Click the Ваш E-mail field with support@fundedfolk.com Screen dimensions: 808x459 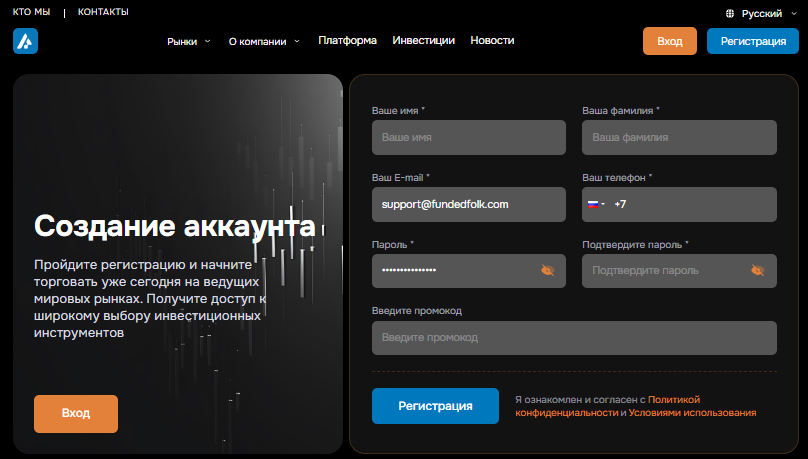click(x=469, y=205)
